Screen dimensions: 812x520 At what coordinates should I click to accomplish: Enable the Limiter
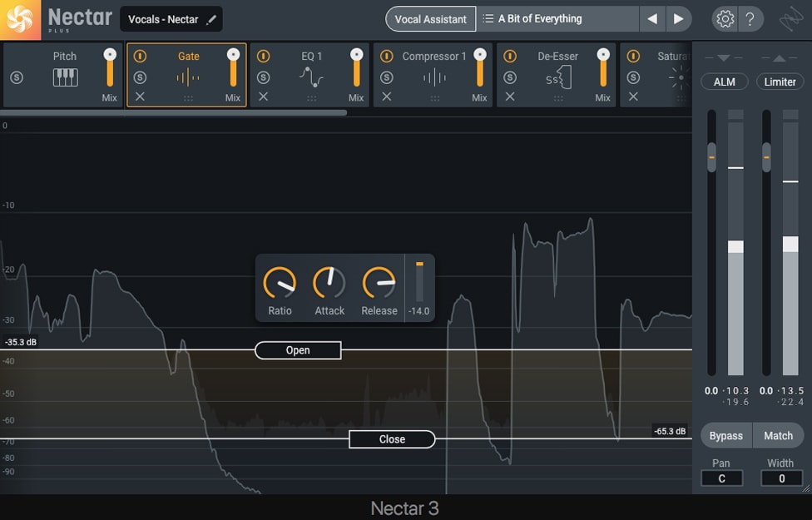tap(780, 82)
